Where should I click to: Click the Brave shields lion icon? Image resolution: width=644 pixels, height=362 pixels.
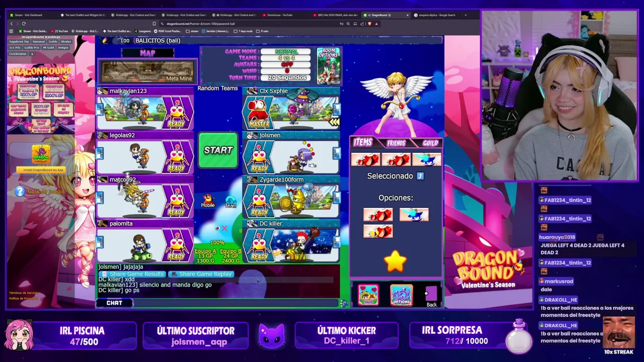(370, 24)
